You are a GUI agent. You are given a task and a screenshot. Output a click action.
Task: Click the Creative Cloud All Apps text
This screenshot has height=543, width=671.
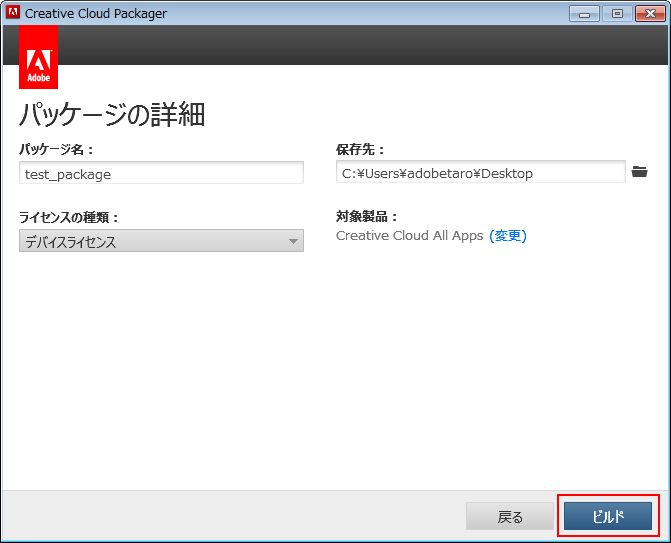410,235
